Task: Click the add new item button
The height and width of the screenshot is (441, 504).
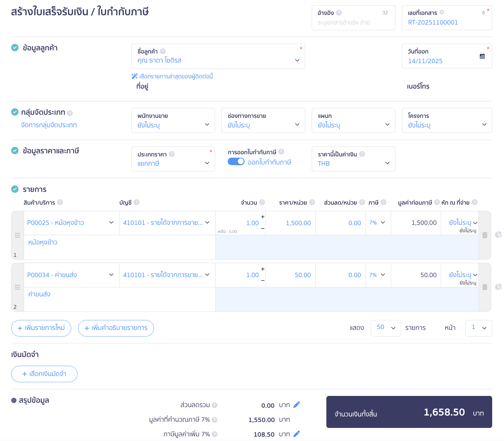Action: [x=41, y=328]
